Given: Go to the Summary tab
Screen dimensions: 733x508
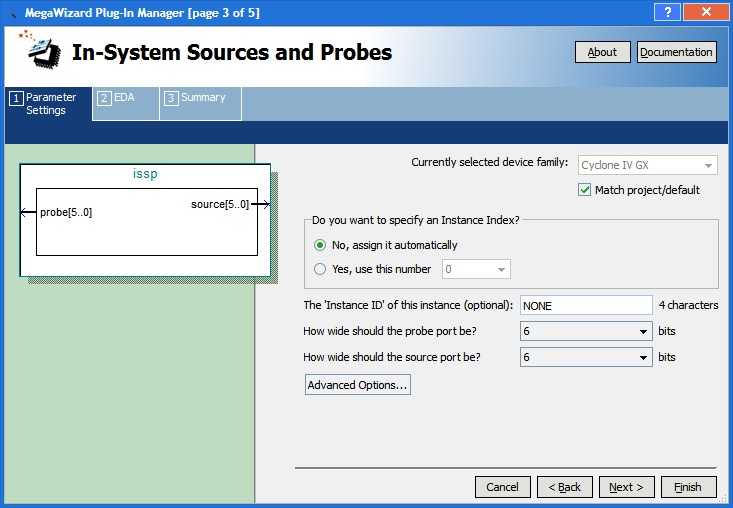Looking at the screenshot, I should click(x=201, y=103).
